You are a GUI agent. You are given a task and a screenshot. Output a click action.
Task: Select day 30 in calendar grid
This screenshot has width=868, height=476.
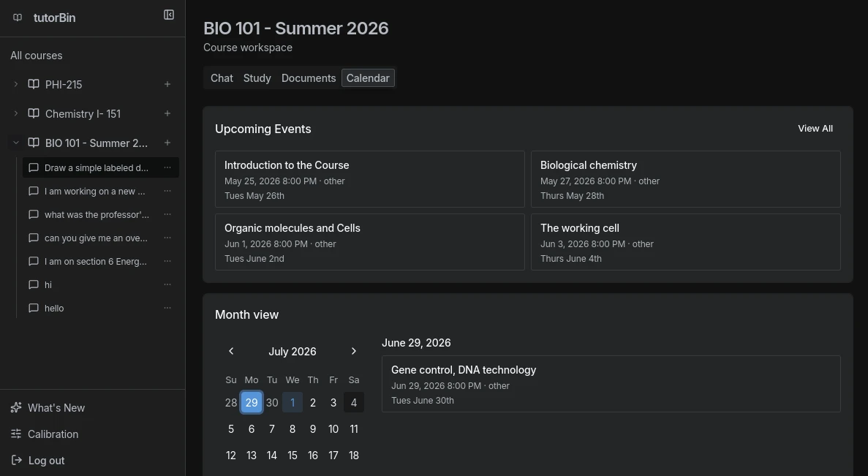click(x=272, y=402)
